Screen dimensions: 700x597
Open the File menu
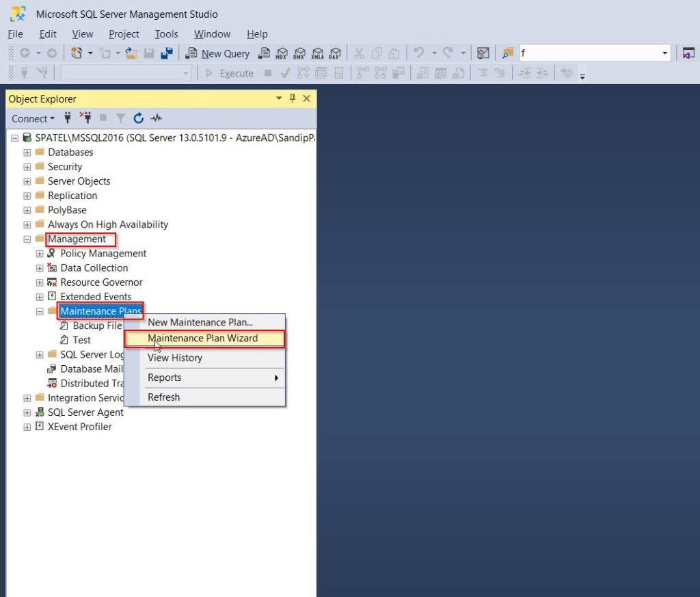pyautogui.click(x=15, y=34)
